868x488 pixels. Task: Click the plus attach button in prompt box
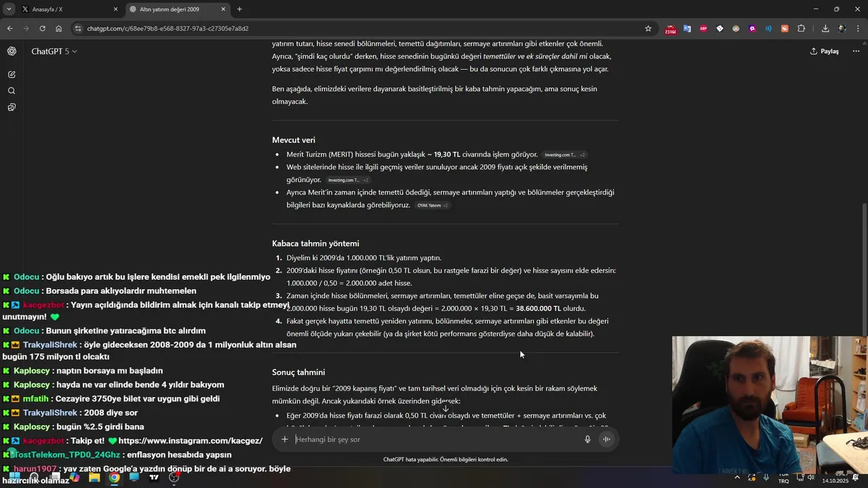[x=285, y=439]
